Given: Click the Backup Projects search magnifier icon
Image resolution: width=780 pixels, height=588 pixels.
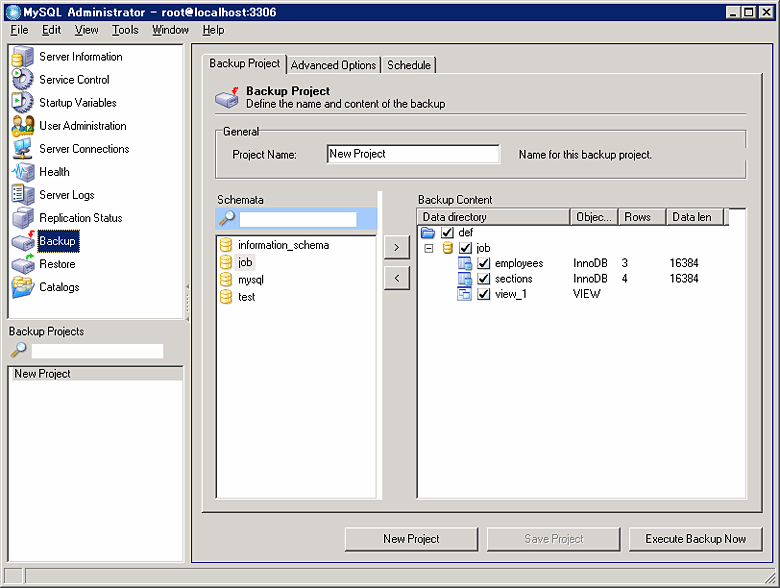Looking at the screenshot, I should coord(19,350).
